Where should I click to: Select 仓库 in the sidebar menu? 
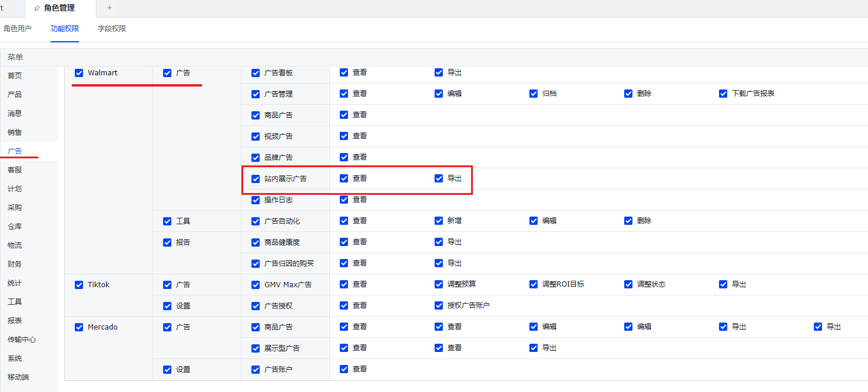[x=15, y=227]
